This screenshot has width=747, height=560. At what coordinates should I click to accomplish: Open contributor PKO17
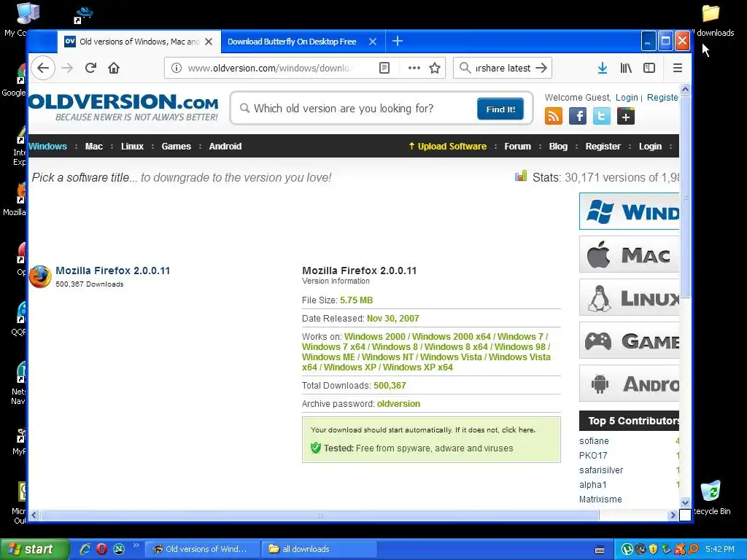[593, 455]
